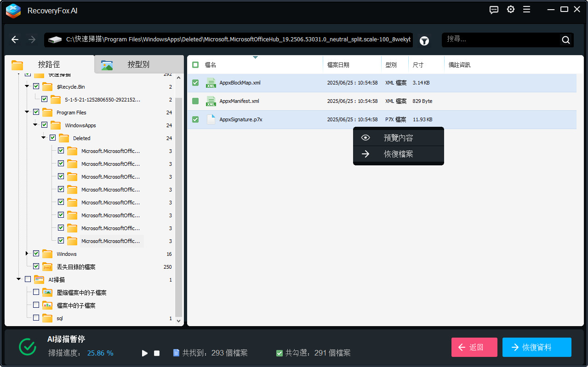Screen dimensions: 588x367
Task: Open the feedback/chat dialog in title bar
Action: click(x=493, y=9)
